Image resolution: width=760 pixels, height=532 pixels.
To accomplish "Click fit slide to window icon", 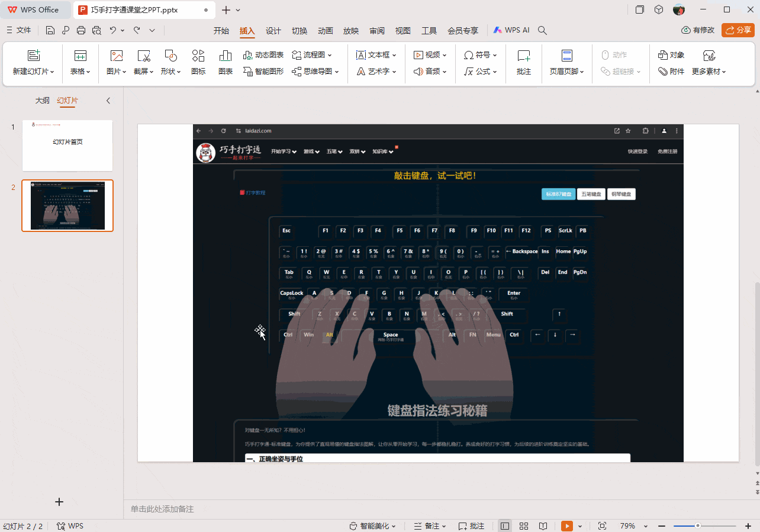I will coord(603,526).
